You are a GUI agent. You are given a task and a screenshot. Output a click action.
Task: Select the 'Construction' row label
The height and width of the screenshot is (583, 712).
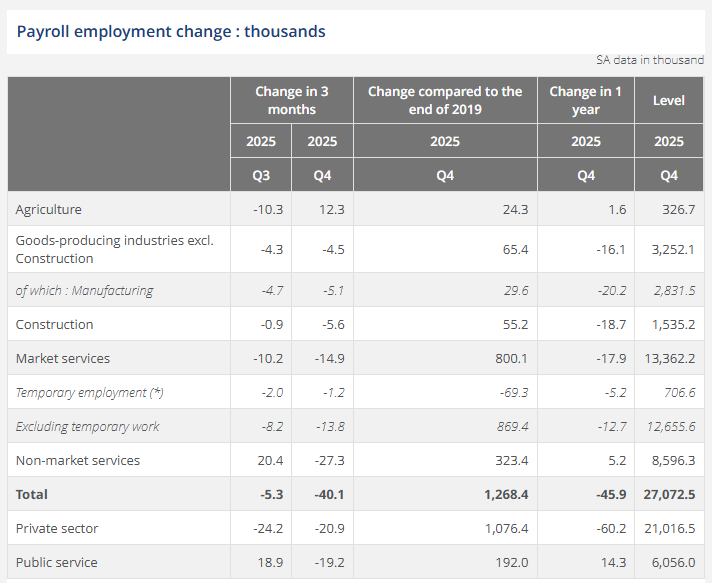55,325
